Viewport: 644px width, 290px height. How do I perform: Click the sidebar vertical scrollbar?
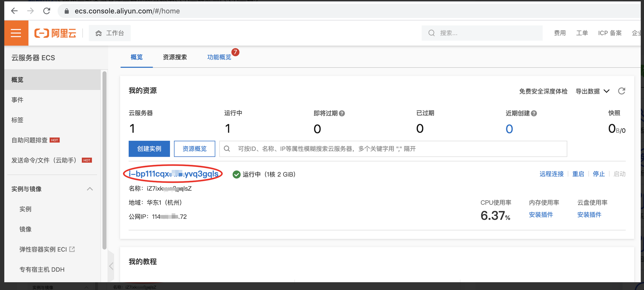105,160
